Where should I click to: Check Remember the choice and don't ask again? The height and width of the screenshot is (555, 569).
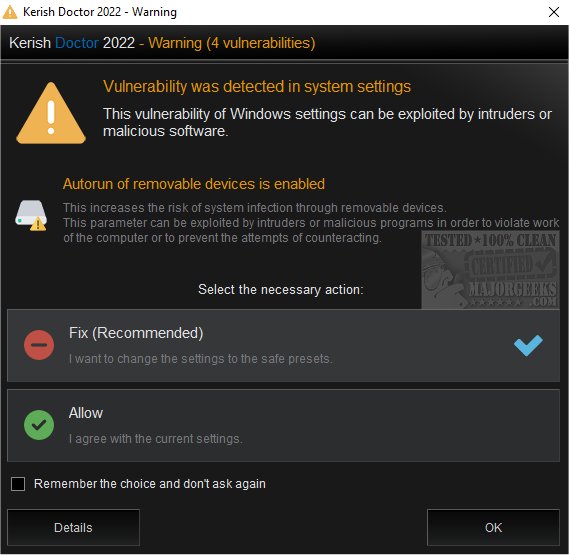coord(18,483)
